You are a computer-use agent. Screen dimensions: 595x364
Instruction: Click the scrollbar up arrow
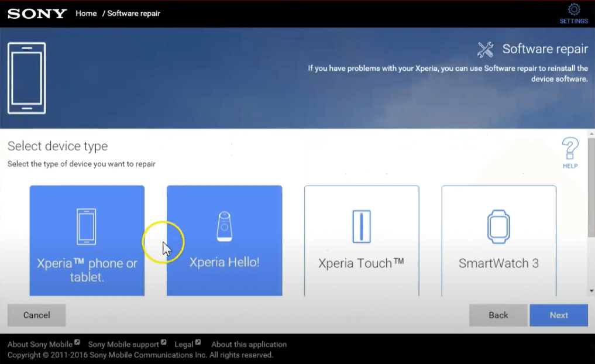click(x=591, y=134)
